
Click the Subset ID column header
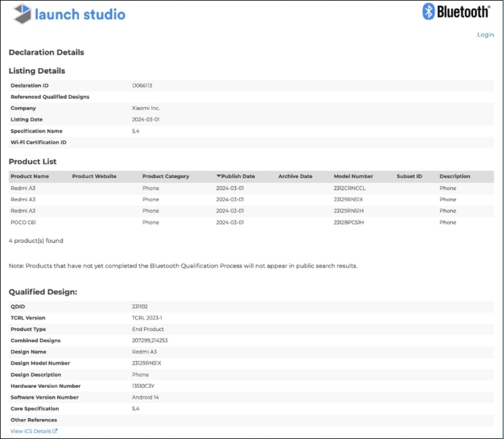[409, 176]
